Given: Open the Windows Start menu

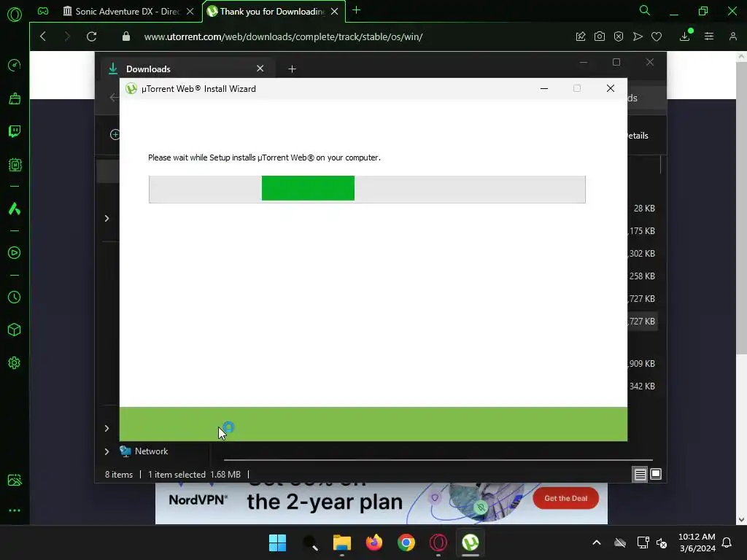Looking at the screenshot, I should (277, 542).
